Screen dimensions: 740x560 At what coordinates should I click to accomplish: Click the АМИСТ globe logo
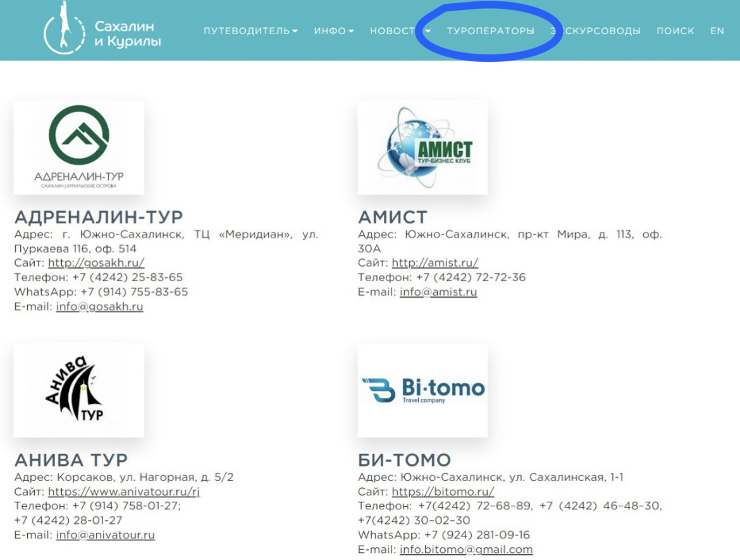(x=422, y=147)
